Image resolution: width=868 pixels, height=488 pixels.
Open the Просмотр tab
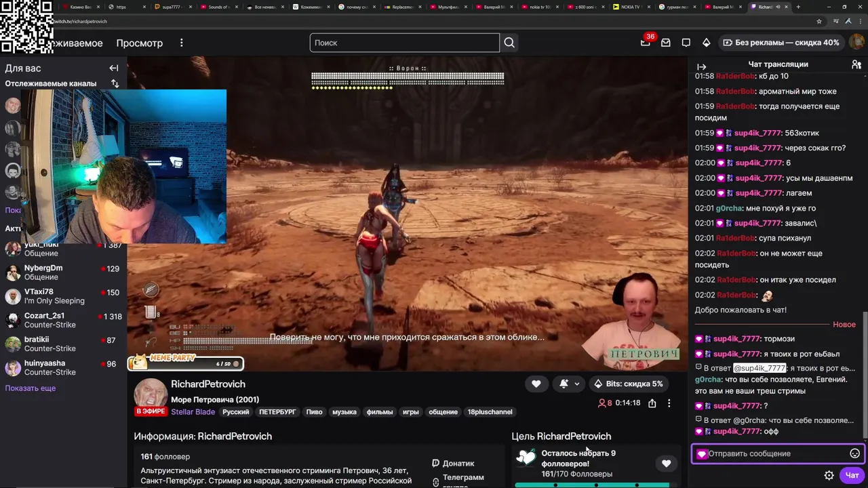click(x=140, y=43)
